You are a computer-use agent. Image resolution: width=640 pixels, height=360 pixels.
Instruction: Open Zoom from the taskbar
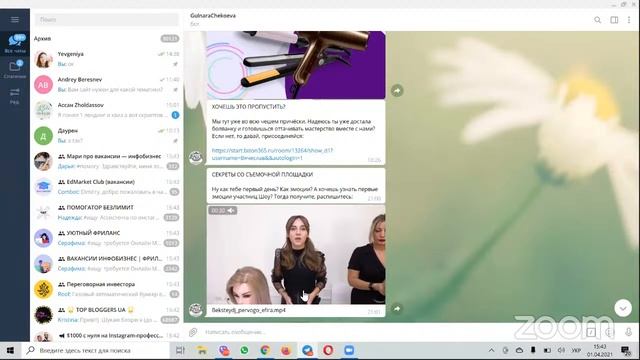coord(349,351)
